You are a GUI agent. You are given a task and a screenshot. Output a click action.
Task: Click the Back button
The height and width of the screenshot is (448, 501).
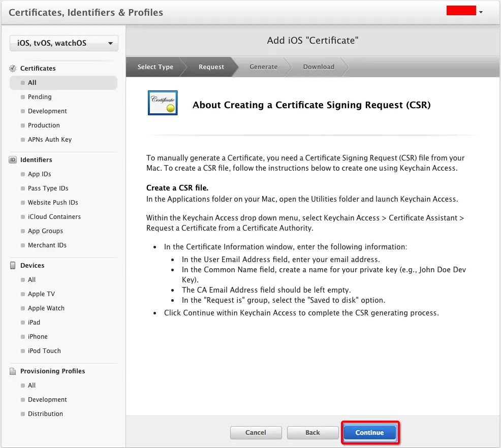312,432
